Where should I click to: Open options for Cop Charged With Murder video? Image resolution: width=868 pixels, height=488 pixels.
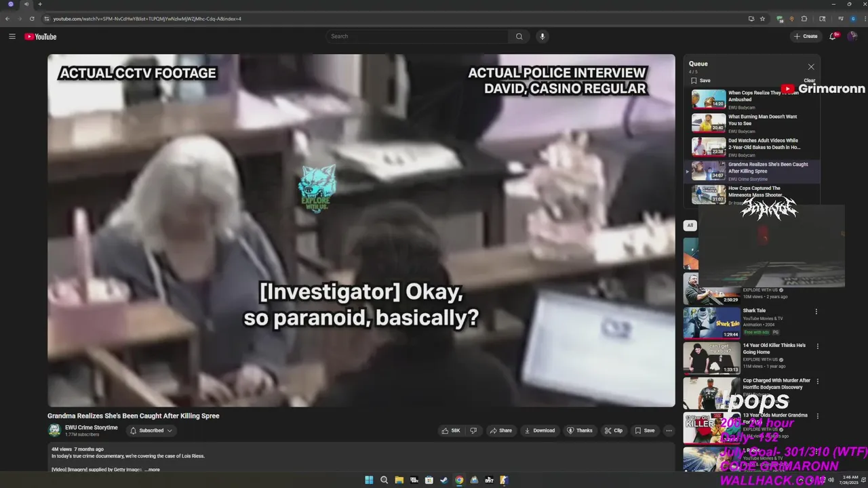point(817,382)
